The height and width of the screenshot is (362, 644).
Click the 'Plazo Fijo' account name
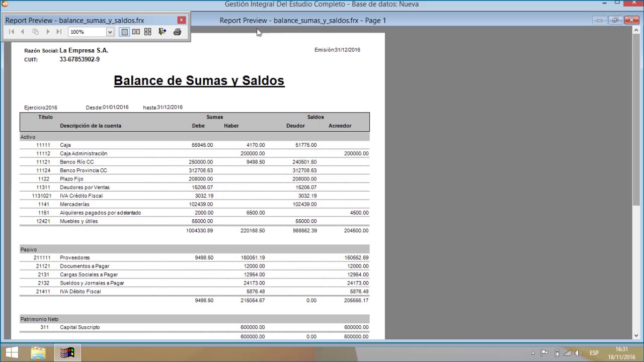point(71,179)
